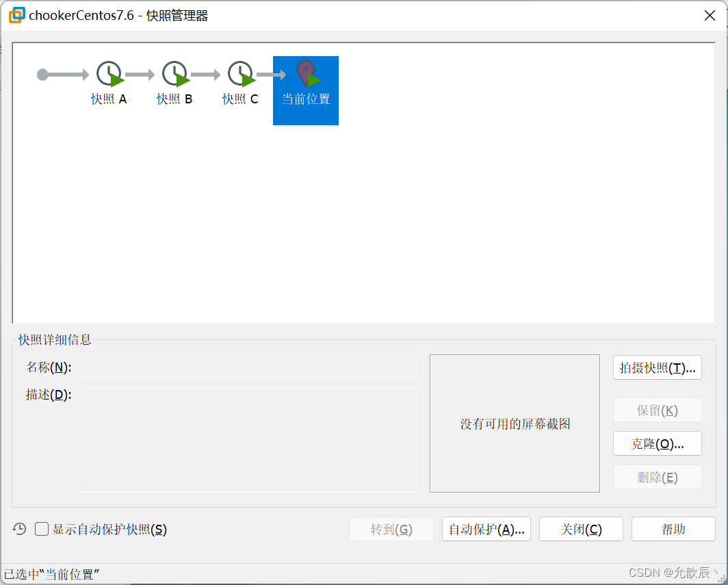Click the auto-protect clock icon beside checkbox
728x585 pixels.
19,529
